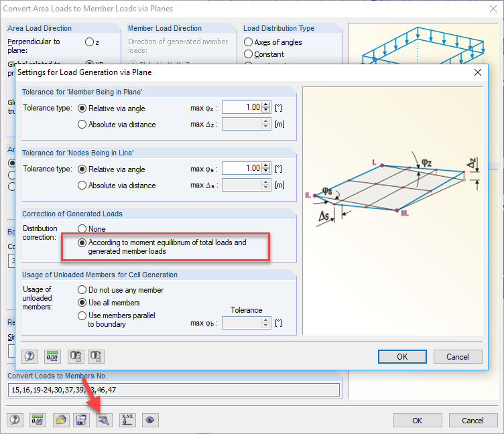Open load generation settings via the magnifier list icon
Viewport: 504px width, 434px height.
coord(104,420)
